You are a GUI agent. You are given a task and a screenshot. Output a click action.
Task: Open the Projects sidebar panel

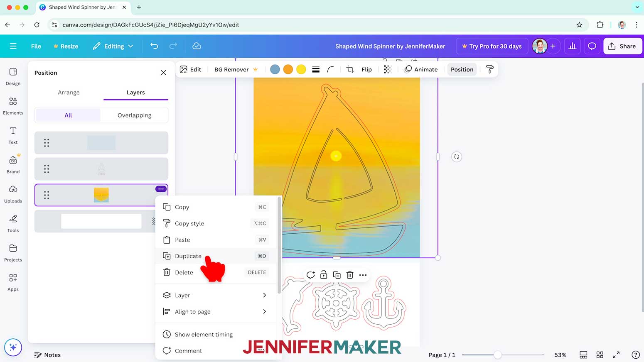(13, 253)
